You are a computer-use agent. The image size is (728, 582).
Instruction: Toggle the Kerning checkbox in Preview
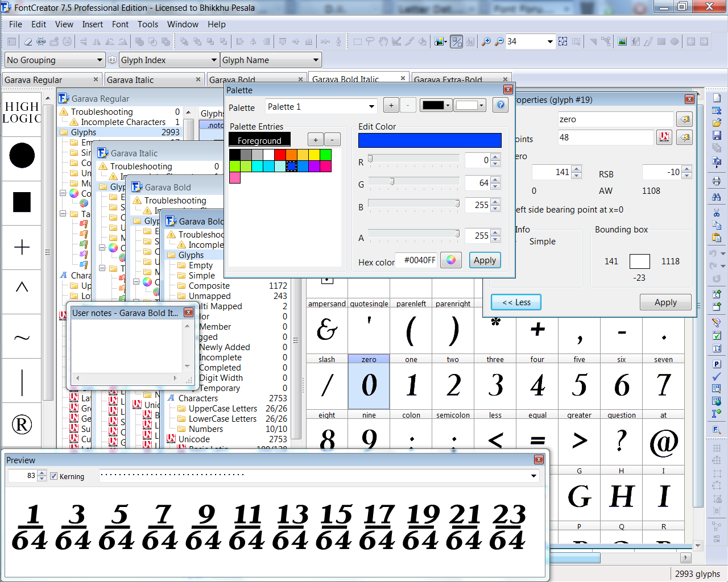tap(53, 476)
